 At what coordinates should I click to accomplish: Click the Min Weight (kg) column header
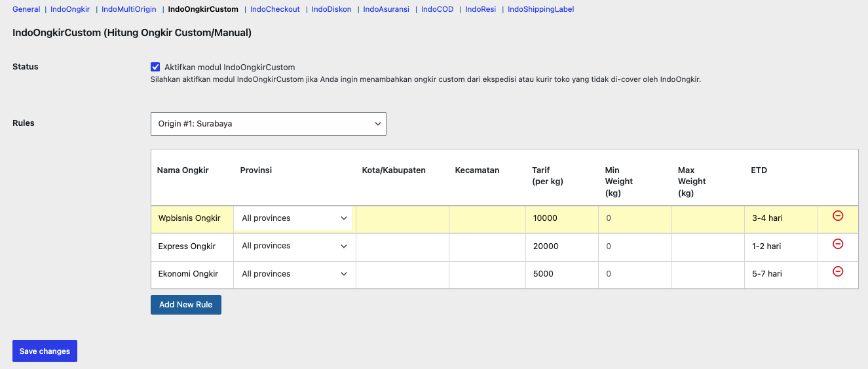619,182
